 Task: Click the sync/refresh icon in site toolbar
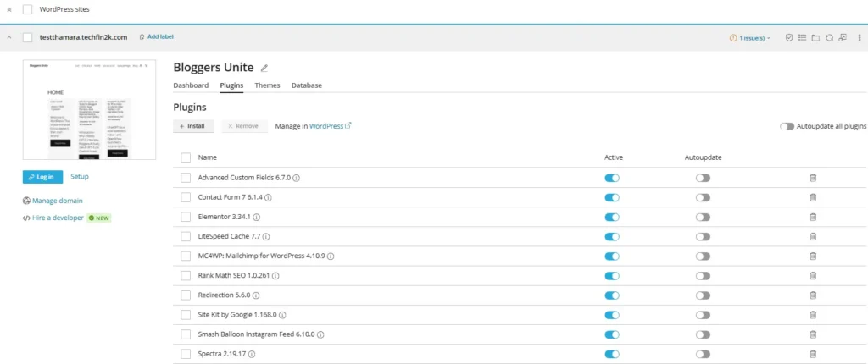click(829, 37)
